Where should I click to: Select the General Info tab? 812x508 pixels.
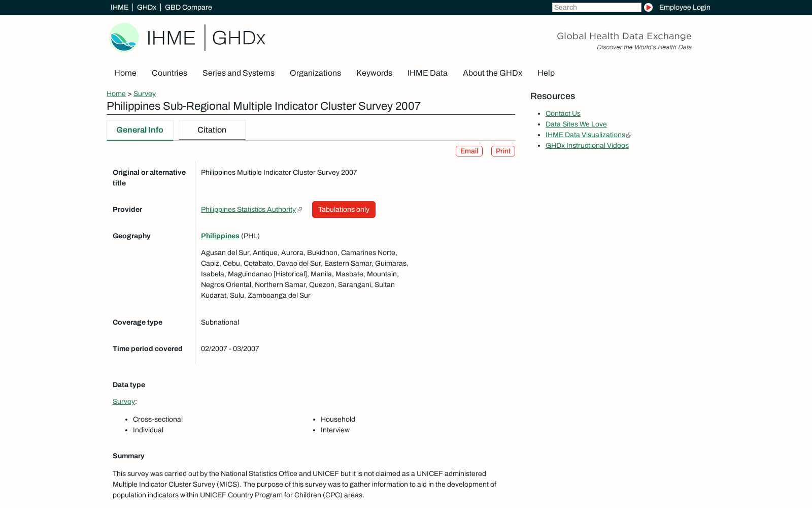point(140,130)
